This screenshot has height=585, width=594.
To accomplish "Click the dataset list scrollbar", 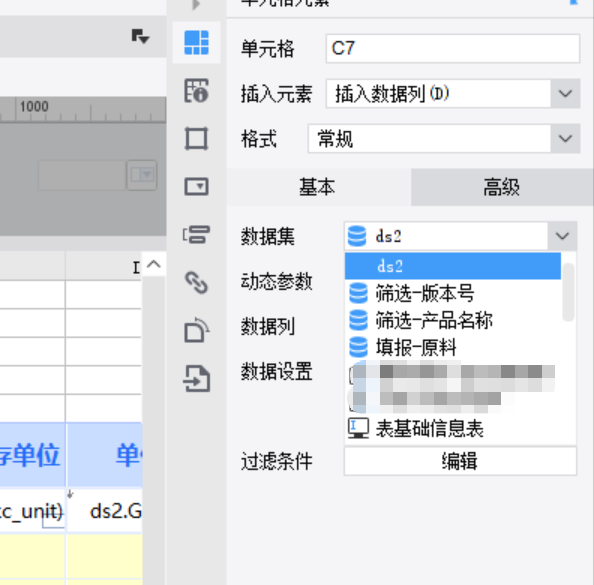I will click(568, 292).
